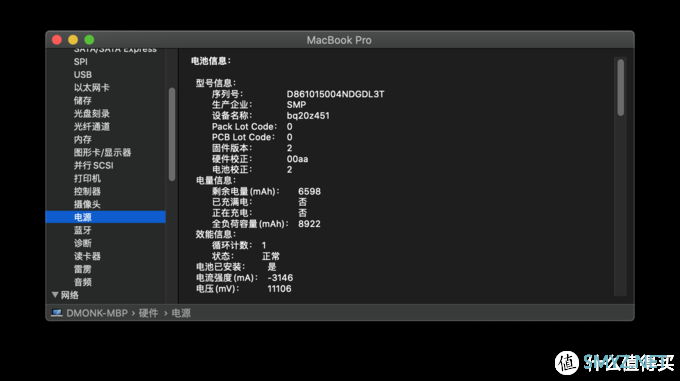680x381 pixels.
Task: Click the amperage value -3146
Action: (280, 278)
